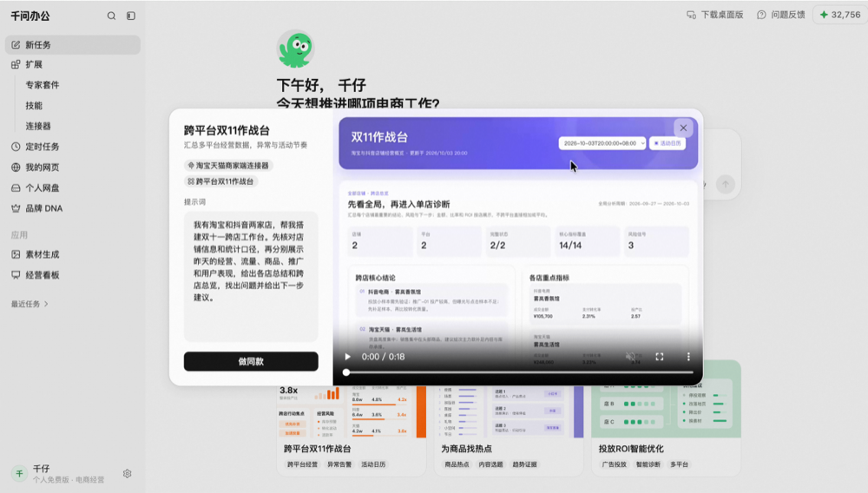
Task: Collapse the sidebar with panel icon
Action: (131, 16)
